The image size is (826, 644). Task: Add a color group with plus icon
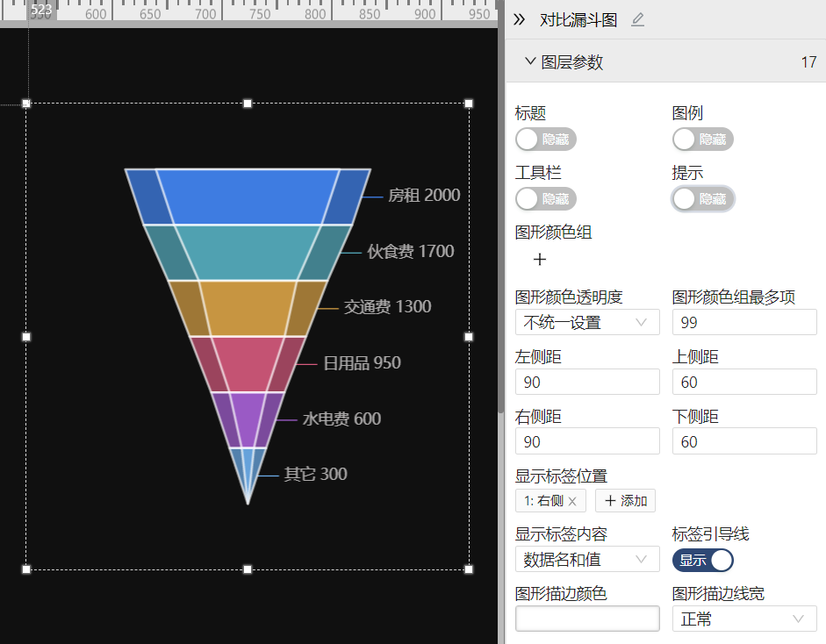540,259
